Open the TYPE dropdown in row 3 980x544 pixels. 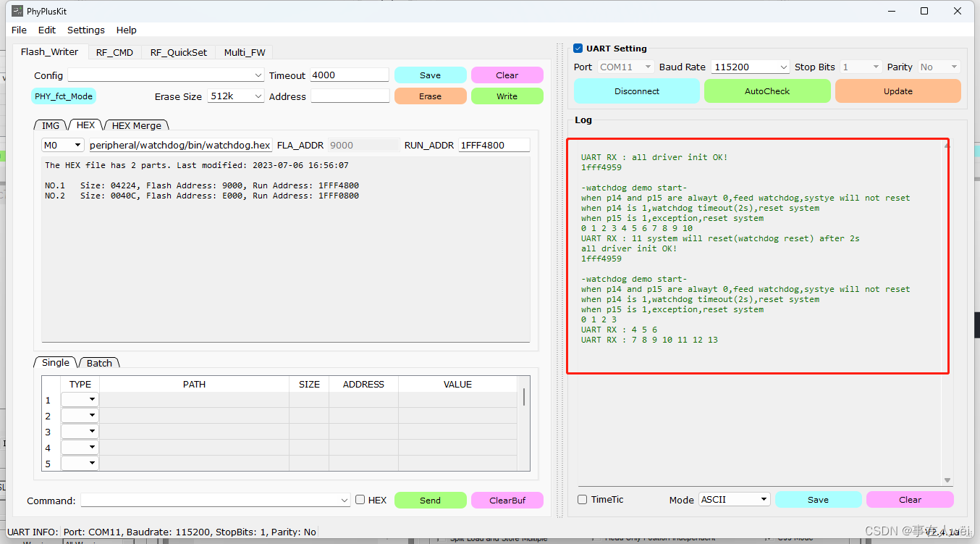click(80, 432)
